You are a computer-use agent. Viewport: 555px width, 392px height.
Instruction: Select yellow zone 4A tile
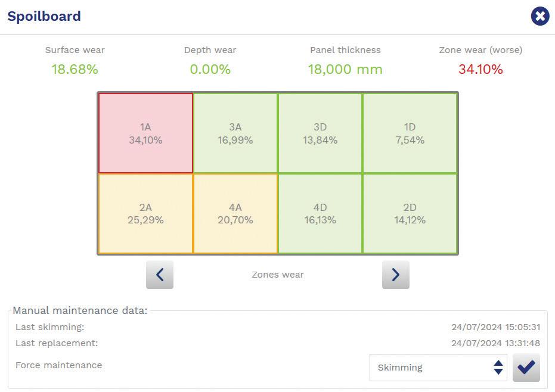(x=235, y=213)
